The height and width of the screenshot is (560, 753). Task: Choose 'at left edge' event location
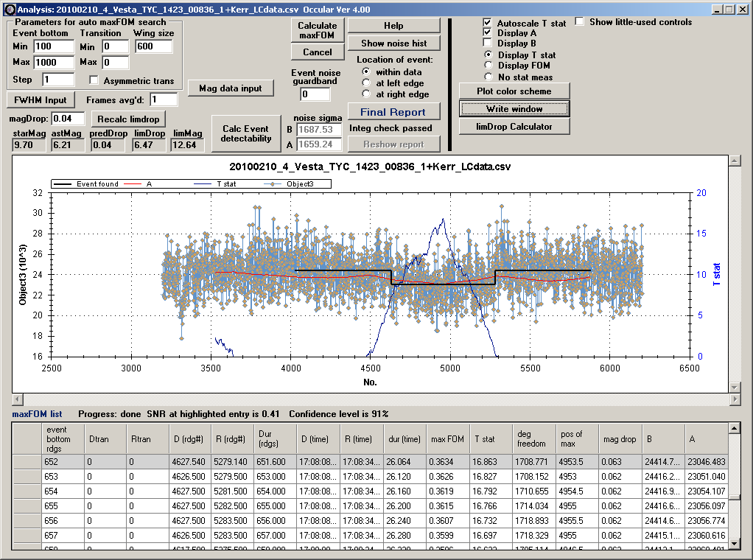click(x=366, y=83)
